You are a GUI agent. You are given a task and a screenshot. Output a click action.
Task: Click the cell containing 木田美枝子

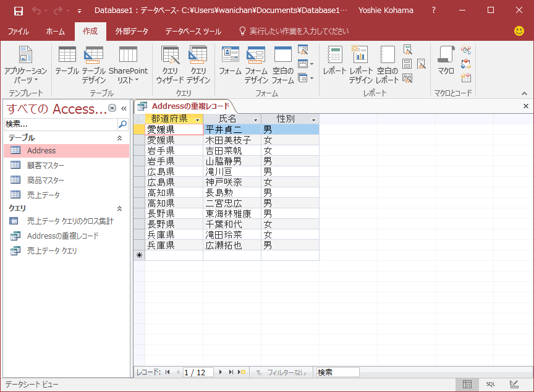[x=232, y=140]
